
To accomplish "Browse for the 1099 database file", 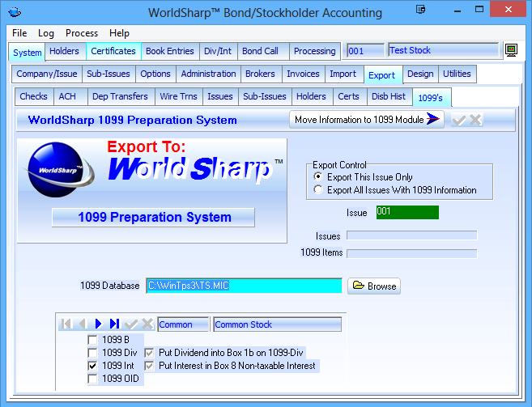I will [374, 286].
